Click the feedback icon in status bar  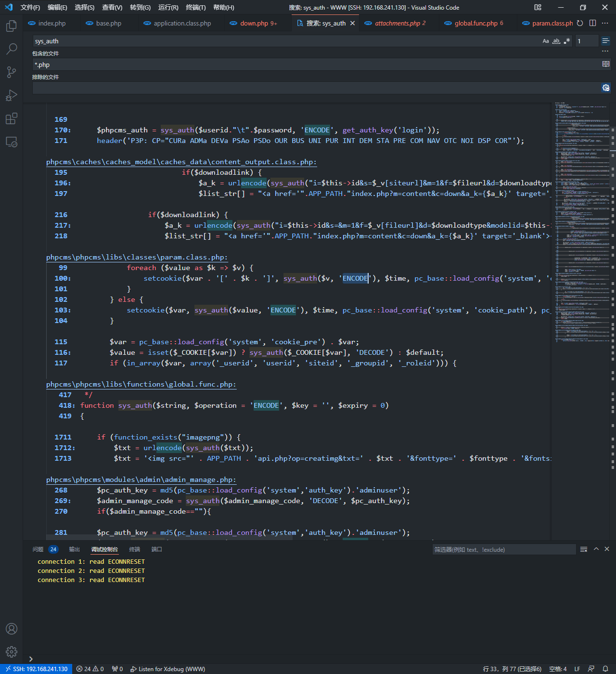[591, 669]
